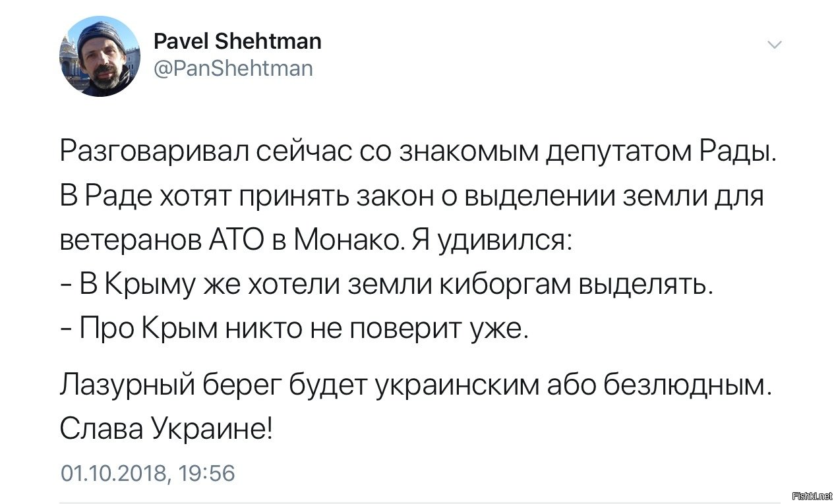Click the line starting "В Раде хотят"
The image size is (836, 504).
click(x=412, y=197)
